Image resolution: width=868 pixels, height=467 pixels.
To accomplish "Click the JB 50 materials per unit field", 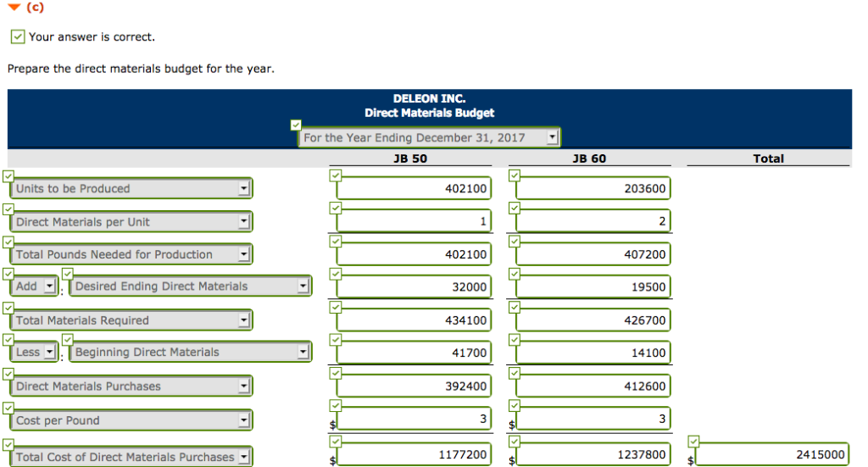I will pos(414,221).
